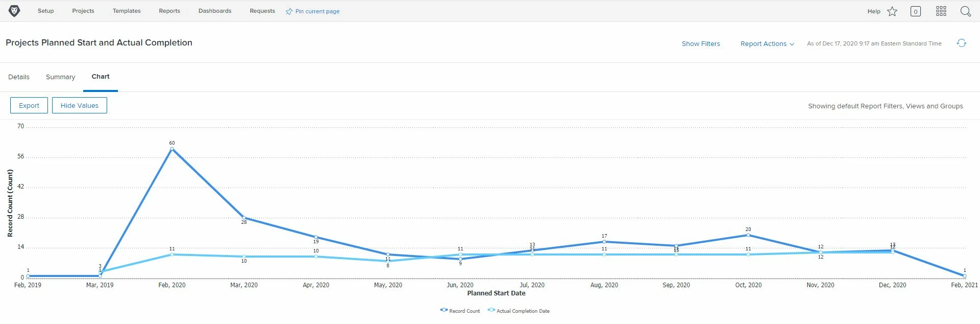The height and width of the screenshot is (324, 980).
Task: Click Showing default Report Filters, Views and Groups text
Action: point(886,106)
